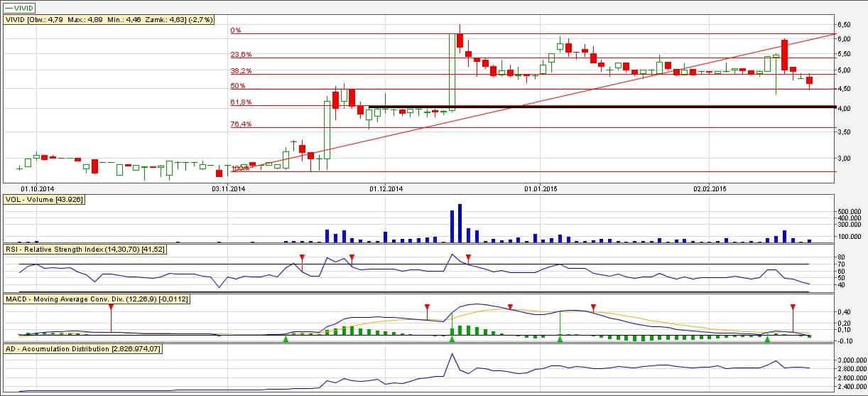Viewport: 868px width, 396px height.
Task: Select the tallest blue volume bar
Action: coord(460,223)
